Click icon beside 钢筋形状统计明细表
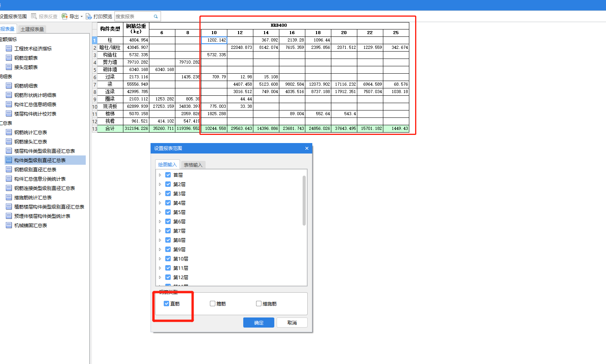 9,95
